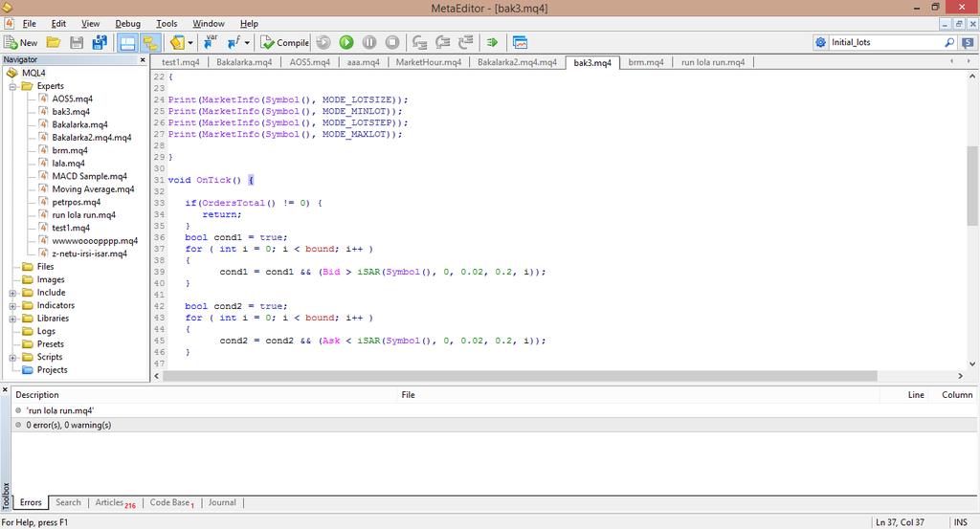Open the Code Base tab in Toolbox
Viewport: 980px width, 529px height.
172,503
